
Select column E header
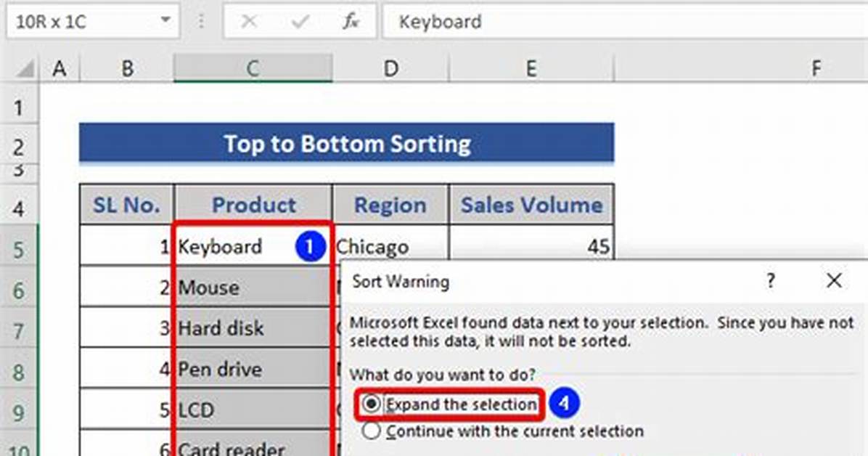(531, 69)
